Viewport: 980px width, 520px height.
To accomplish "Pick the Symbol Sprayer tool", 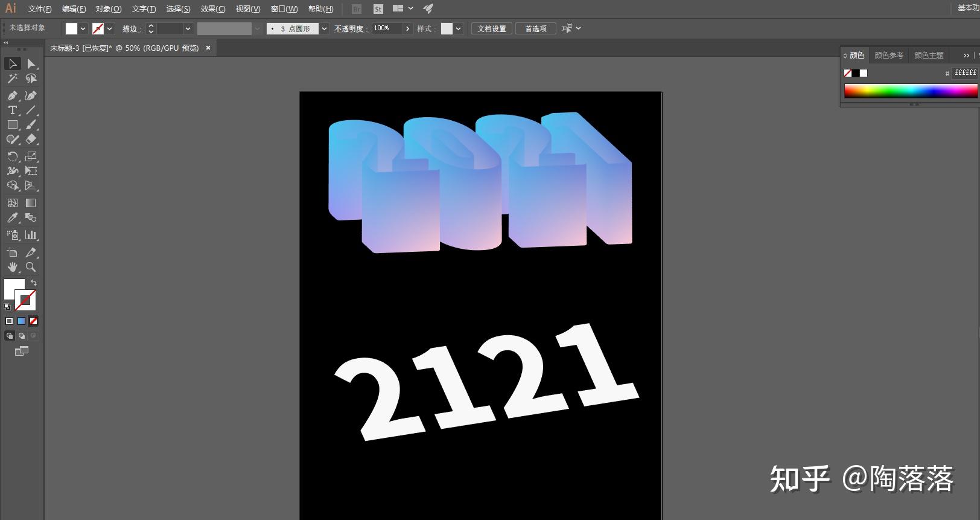I will [x=13, y=235].
